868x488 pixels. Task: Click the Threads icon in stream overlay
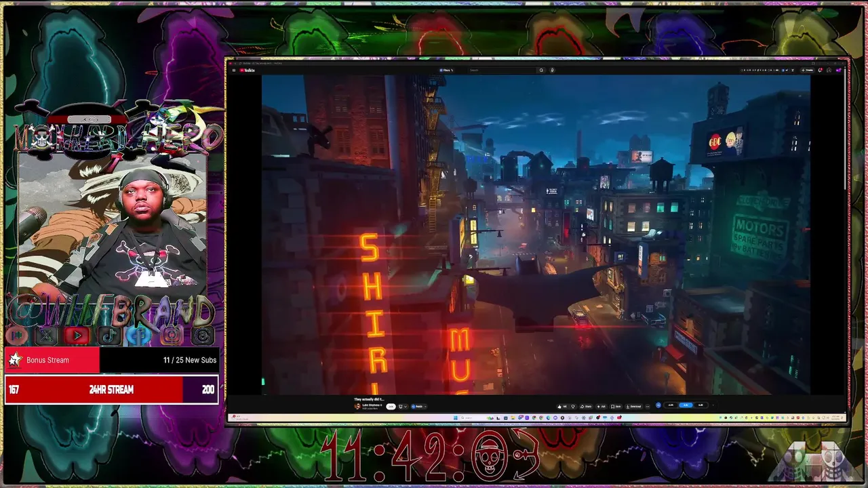[202, 335]
